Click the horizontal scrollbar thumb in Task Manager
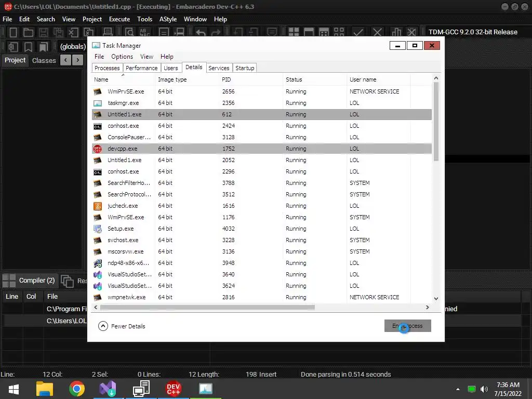This screenshot has height=399, width=532. tap(207, 307)
